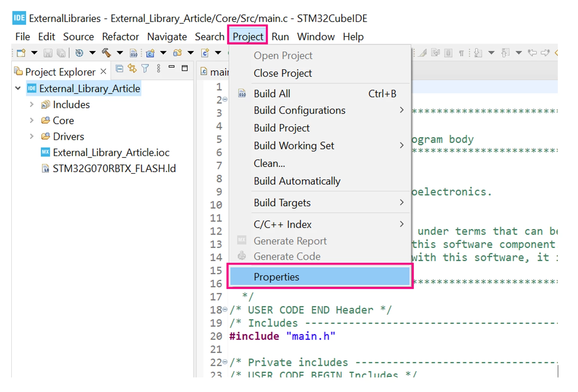Toggle Build Automatically in Project menu
Image resolution: width=578 pixels, height=392 pixels.
[297, 181]
